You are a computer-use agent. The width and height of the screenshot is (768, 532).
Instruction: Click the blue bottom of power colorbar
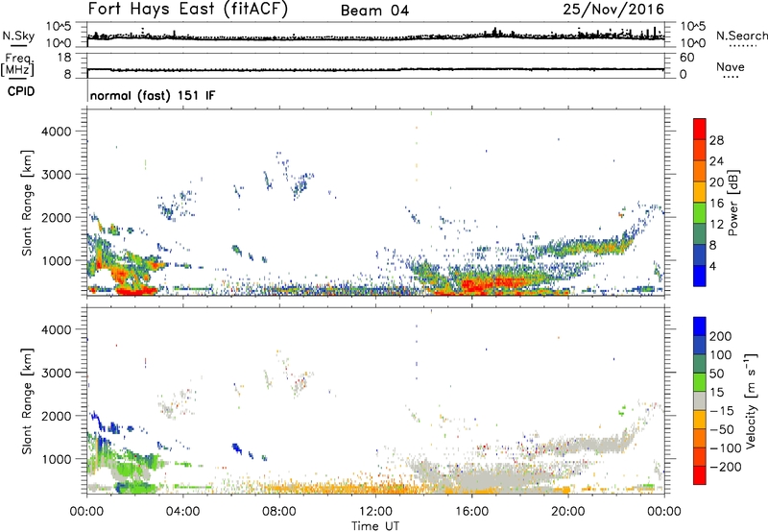click(700, 276)
